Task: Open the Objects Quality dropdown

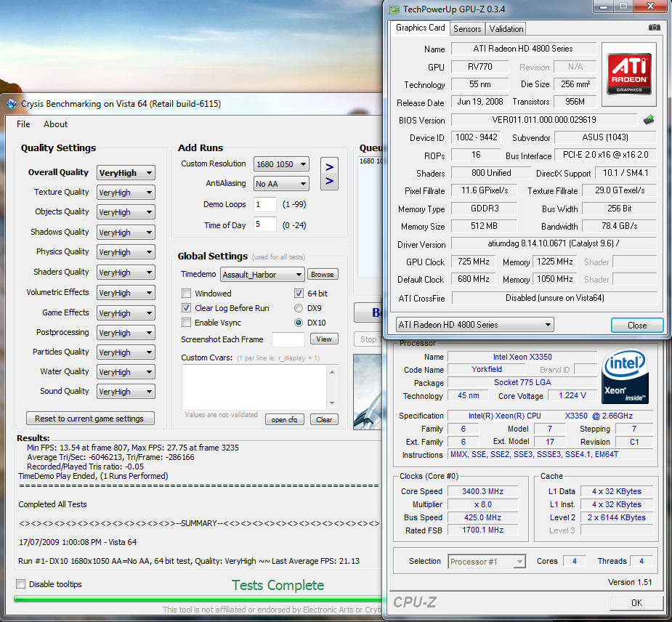Action: 126,212
